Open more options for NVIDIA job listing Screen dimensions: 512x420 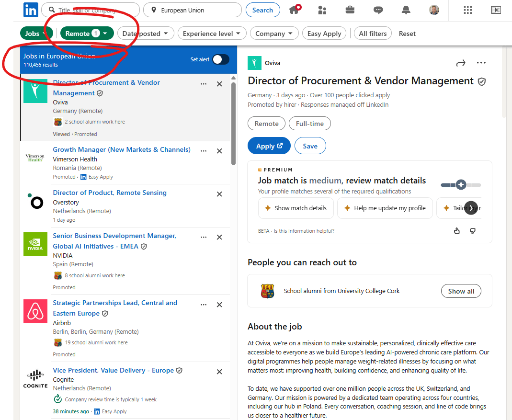point(204,237)
